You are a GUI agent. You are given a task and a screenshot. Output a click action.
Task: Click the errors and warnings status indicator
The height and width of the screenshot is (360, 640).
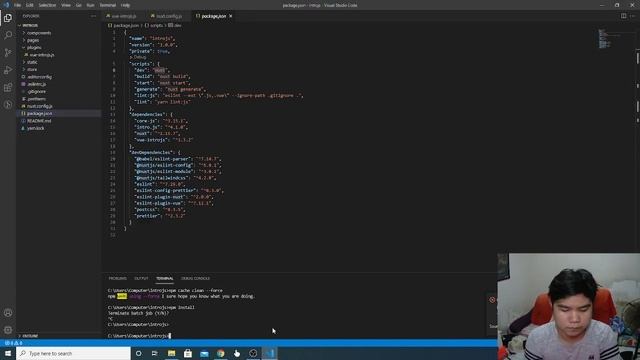click(13, 343)
